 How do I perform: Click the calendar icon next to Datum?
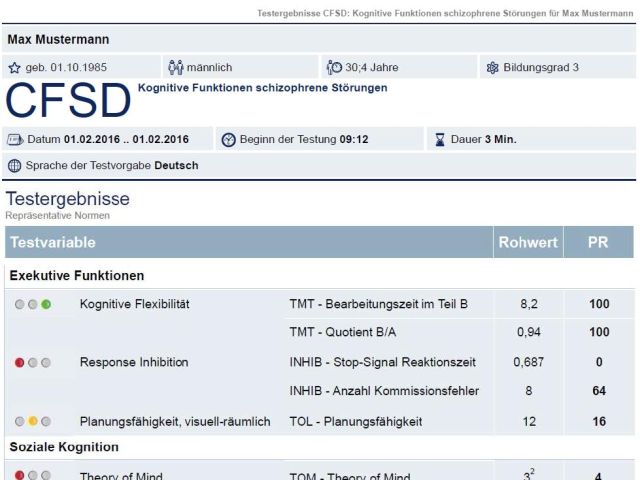click(15, 140)
